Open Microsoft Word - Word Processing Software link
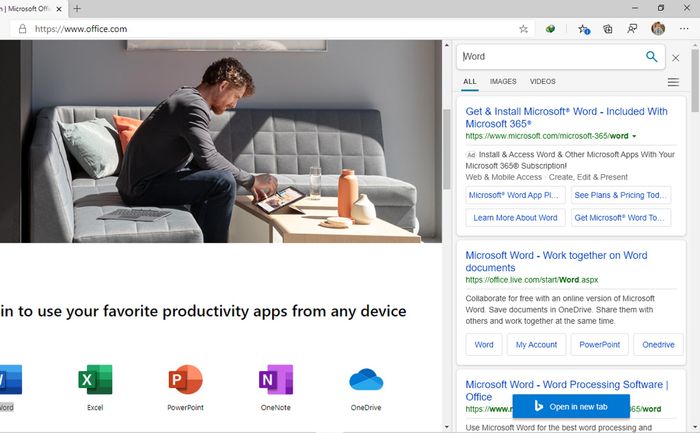The width and height of the screenshot is (700, 433). (567, 391)
